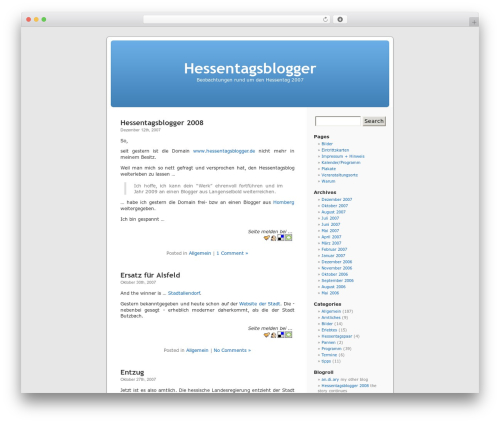Reload the page with the refresh icon

click(x=325, y=20)
